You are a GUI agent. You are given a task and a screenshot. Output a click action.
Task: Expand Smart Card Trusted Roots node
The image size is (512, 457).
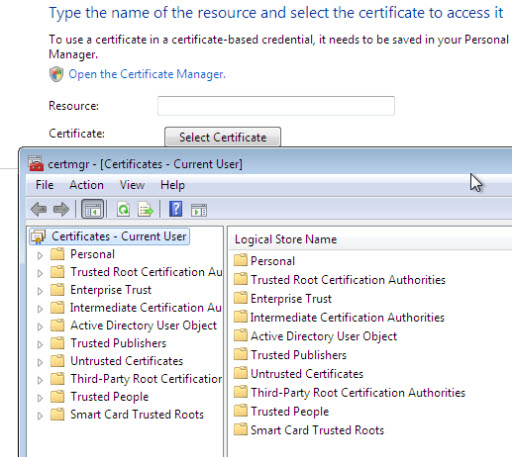(40, 416)
